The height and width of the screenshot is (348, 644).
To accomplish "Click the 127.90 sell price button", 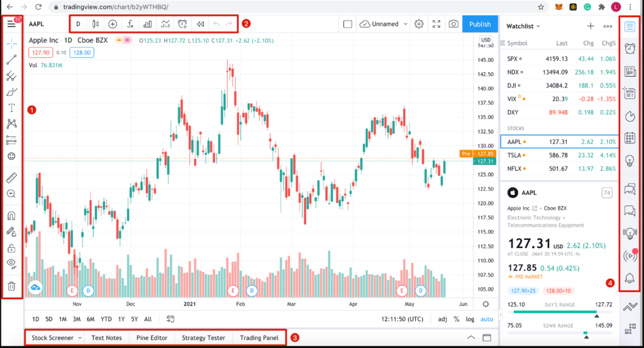I will coord(41,53).
